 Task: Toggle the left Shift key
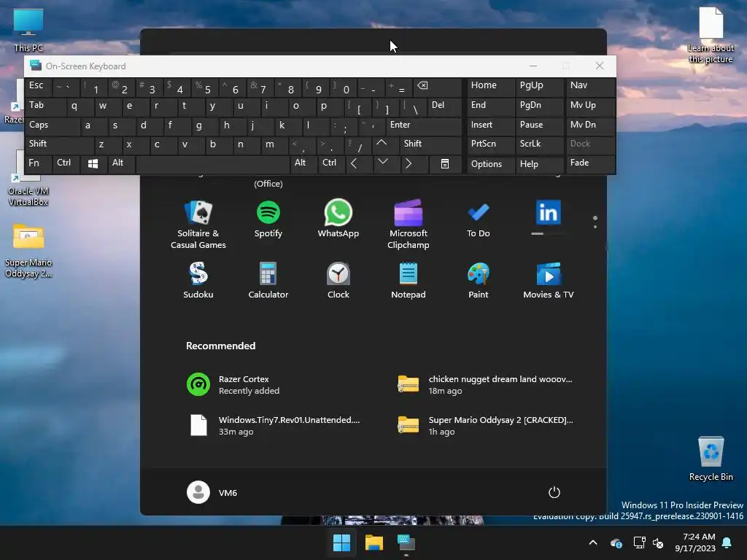(59, 145)
